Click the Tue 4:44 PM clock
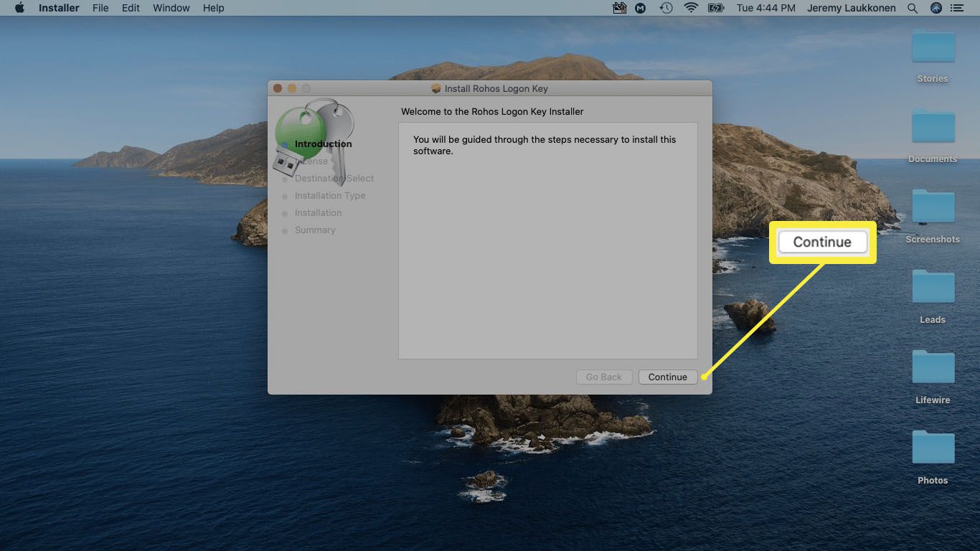Screen dimensions: 980x551 (765, 8)
